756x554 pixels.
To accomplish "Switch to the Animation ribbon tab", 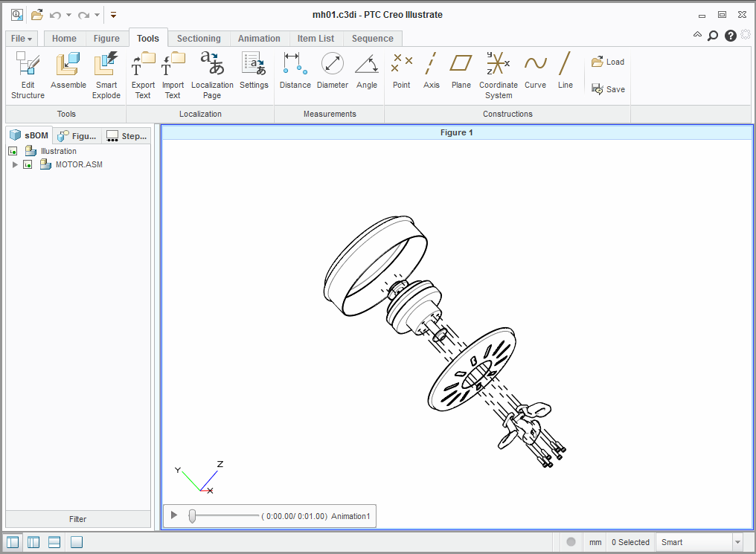I will point(259,39).
